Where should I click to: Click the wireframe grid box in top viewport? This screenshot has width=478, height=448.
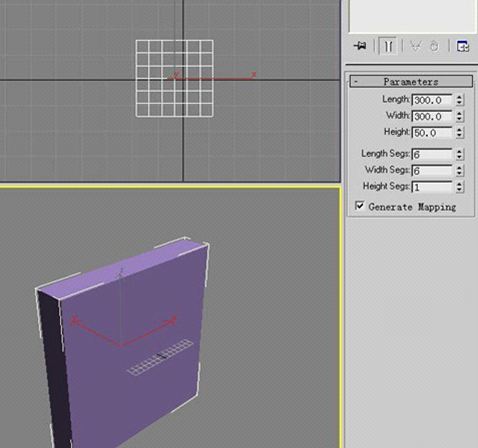pos(175,78)
